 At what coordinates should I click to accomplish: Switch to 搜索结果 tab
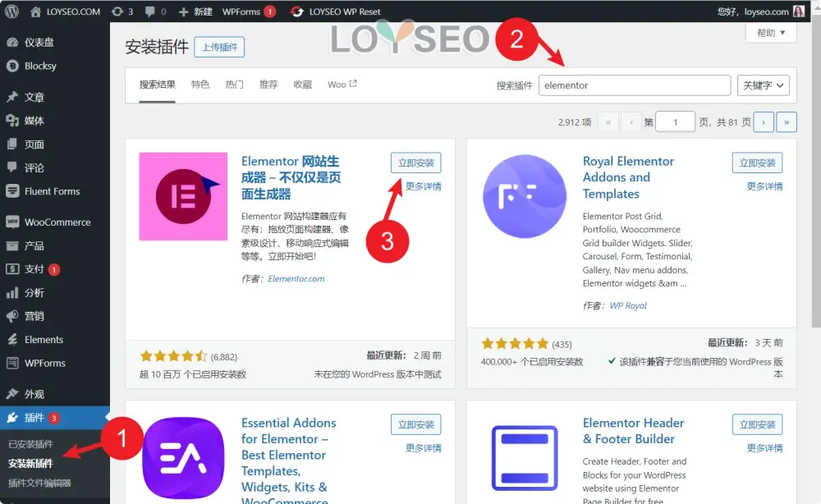(x=157, y=85)
